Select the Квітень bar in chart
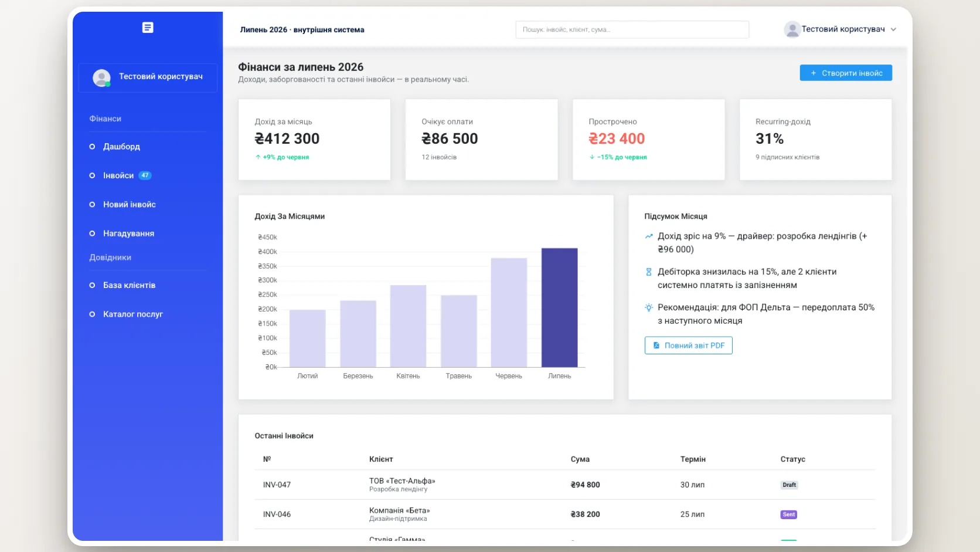This screenshot has width=980, height=552. pyautogui.click(x=408, y=326)
